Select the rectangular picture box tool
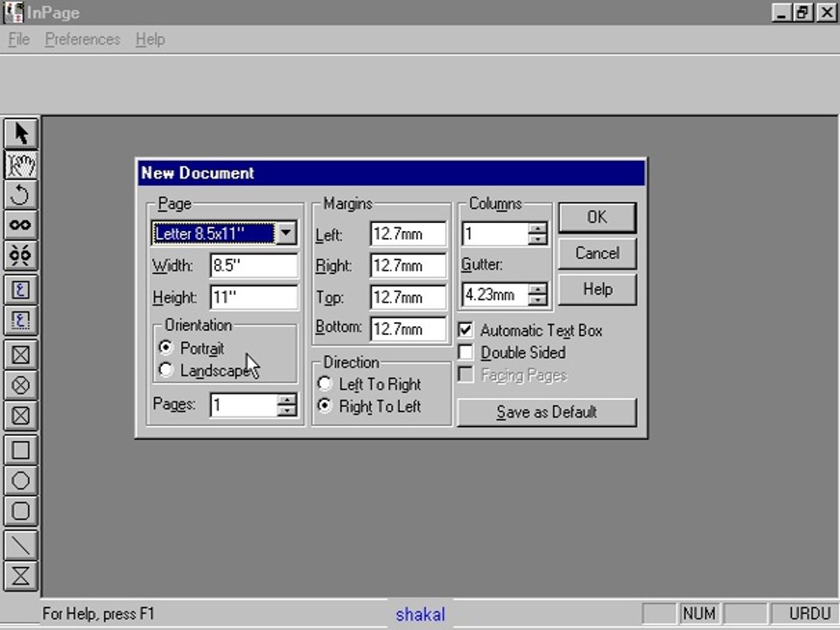Screen dimensions: 840x630 (x=21, y=354)
